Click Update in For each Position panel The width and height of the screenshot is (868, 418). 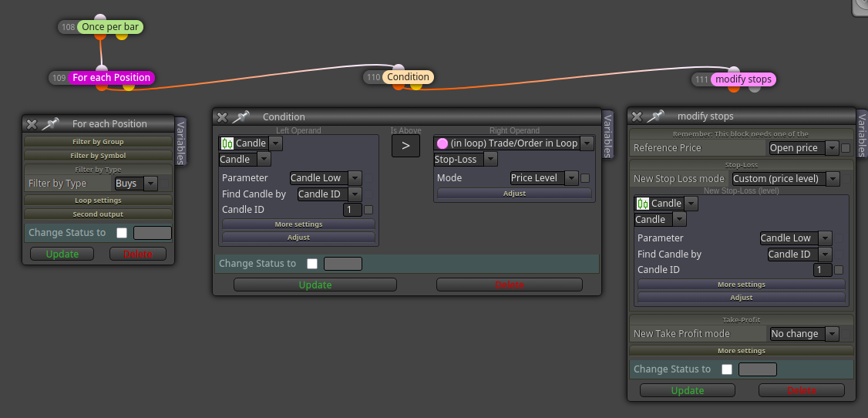(x=62, y=255)
